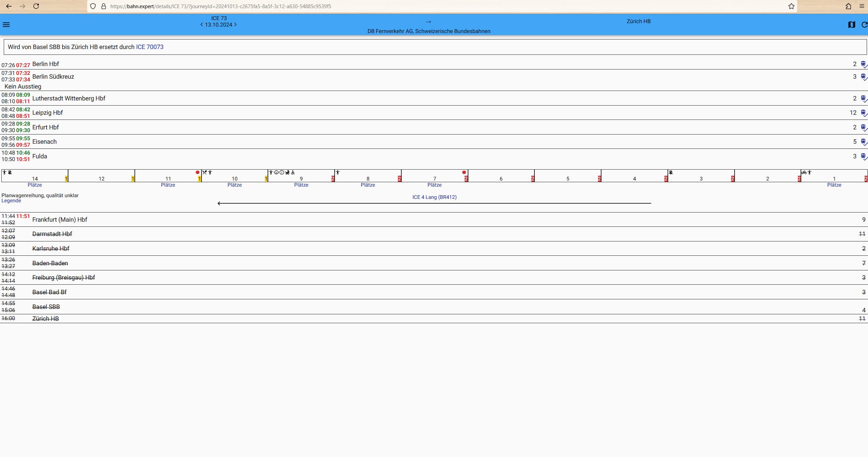The image size is (868, 457).
Task: Go to next day using right chevron
Action: [x=235, y=25]
